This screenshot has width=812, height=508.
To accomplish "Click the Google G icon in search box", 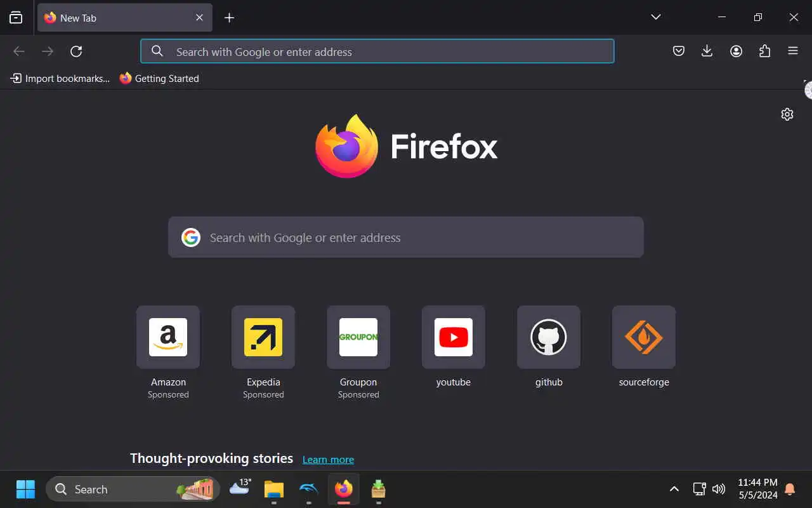I will coord(191,237).
